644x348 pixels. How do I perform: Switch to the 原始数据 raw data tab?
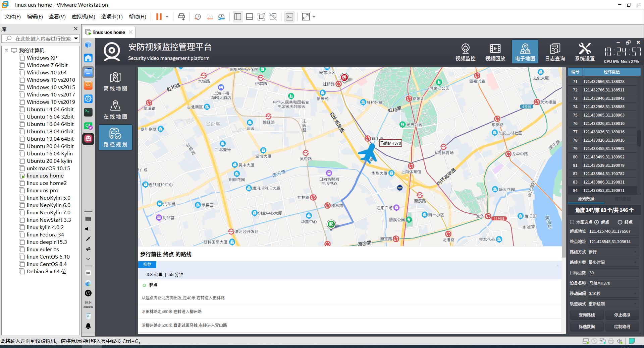pos(586,199)
